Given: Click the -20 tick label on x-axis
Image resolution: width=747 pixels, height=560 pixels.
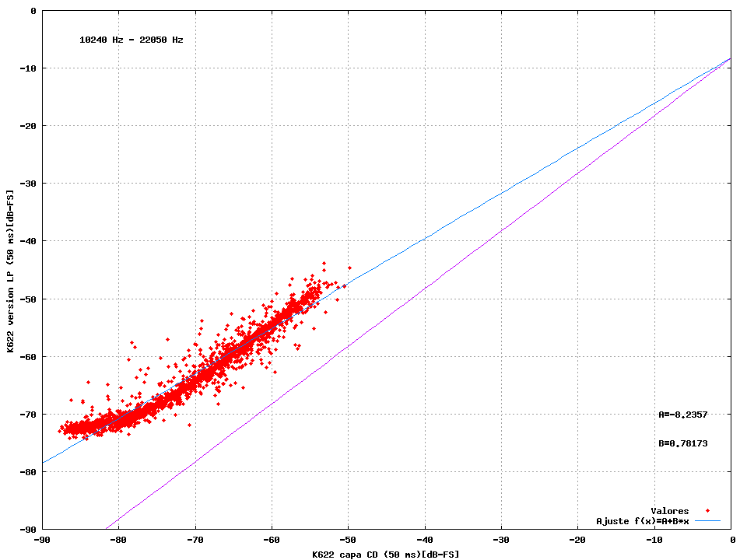Looking at the screenshot, I should pyautogui.click(x=577, y=539).
